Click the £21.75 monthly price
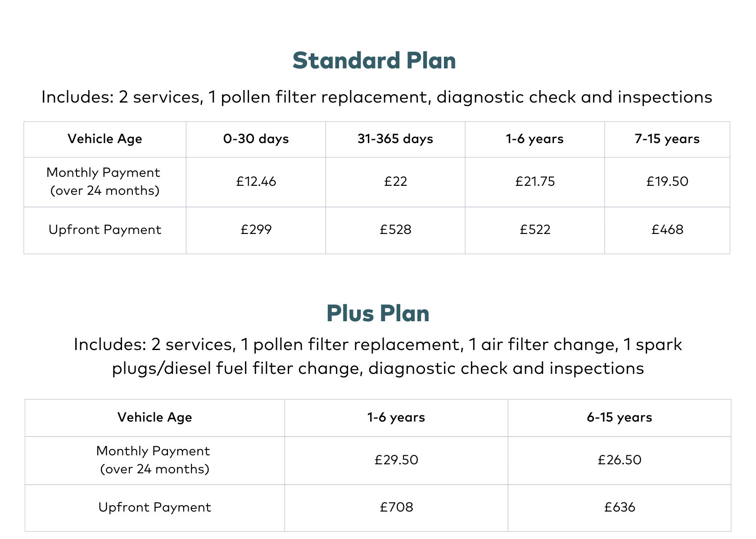Image resolution: width=756 pixels, height=539 pixels. [x=535, y=182]
